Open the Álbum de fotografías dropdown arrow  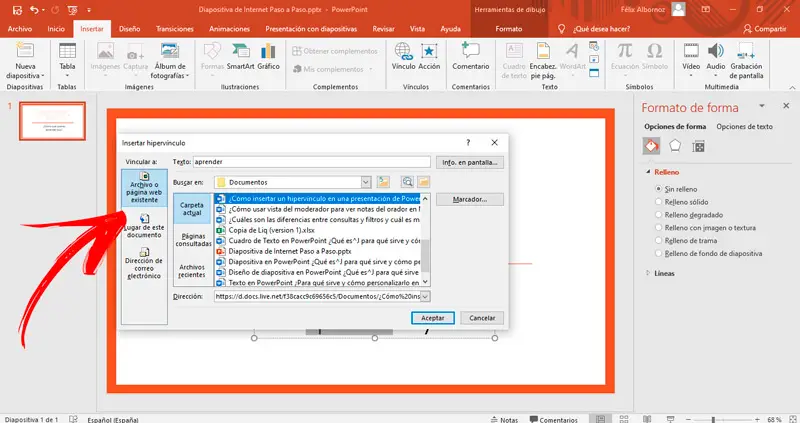click(187, 76)
